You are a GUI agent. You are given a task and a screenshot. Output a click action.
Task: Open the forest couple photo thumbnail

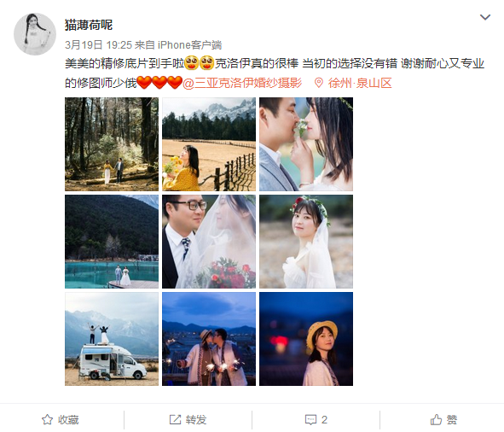[x=112, y=144]
